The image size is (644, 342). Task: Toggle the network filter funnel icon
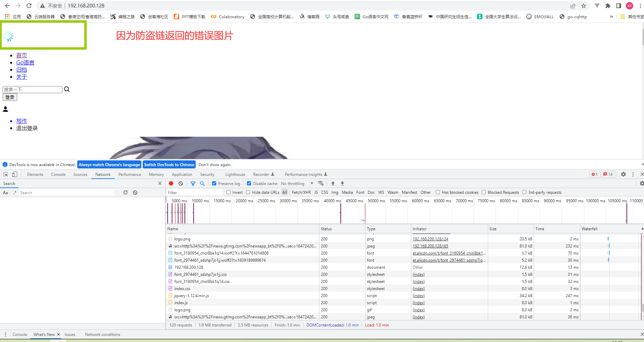click(x=193, y=183)
